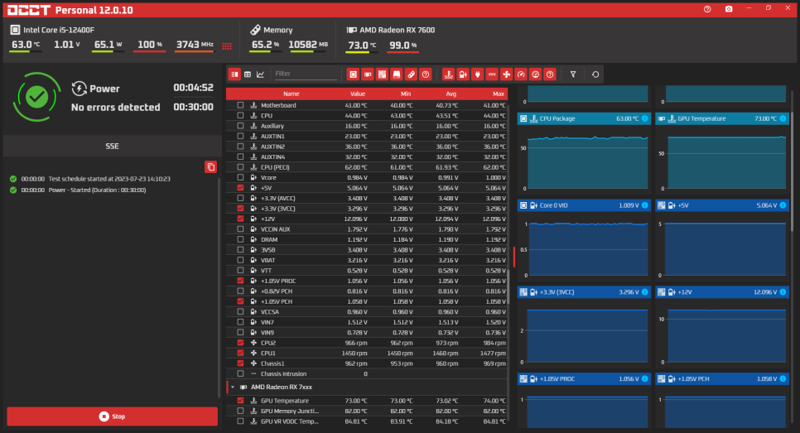
Task: Toggle the frequency gauge filter icon
Action: coord(521,74)
